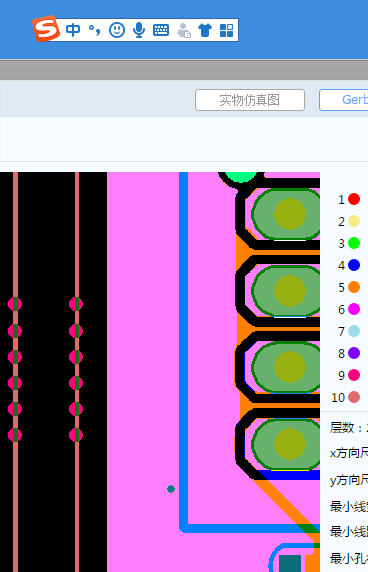Open Sogou skin shop shirt icon
The height and width of the screenshot is (572, 368).
tap(205, 30)
